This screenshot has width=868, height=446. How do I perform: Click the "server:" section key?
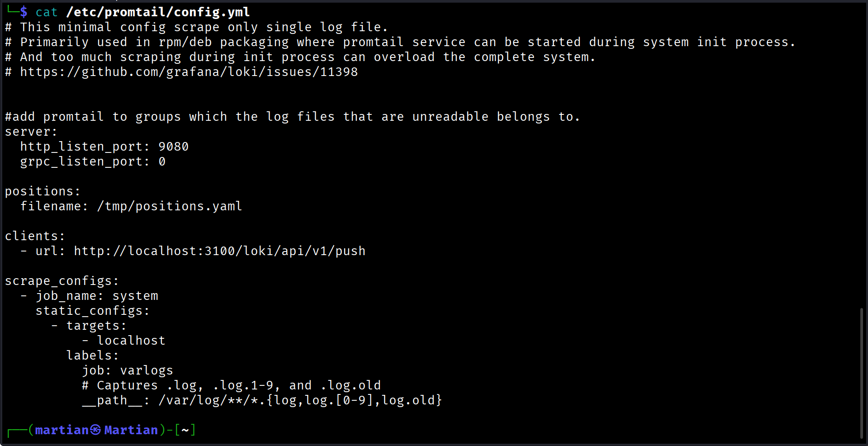point(31,132)
